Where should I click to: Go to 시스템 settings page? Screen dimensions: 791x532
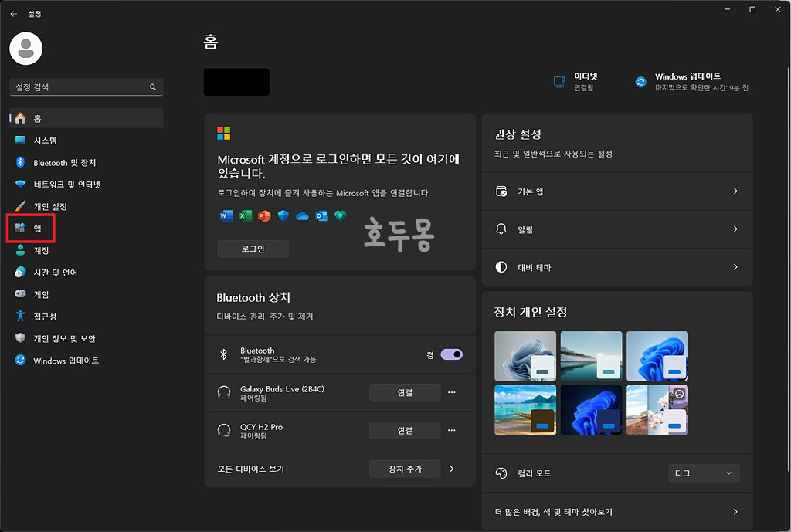87,141
